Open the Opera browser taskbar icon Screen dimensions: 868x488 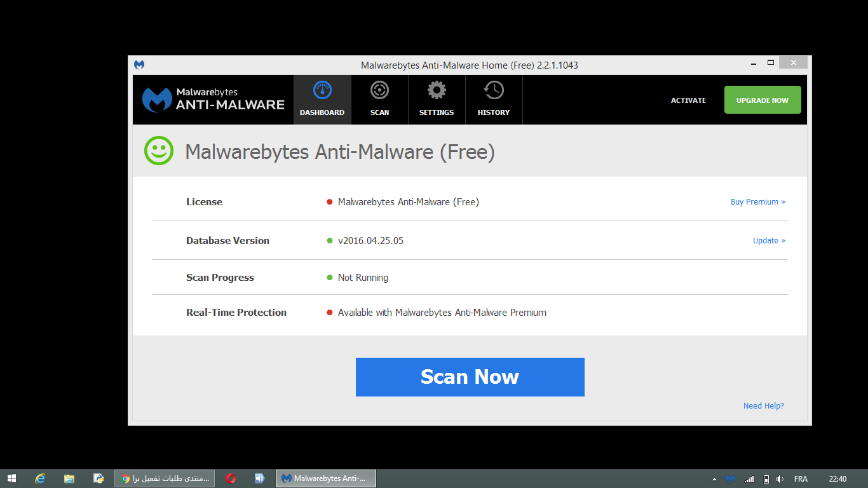click(231, 478)
